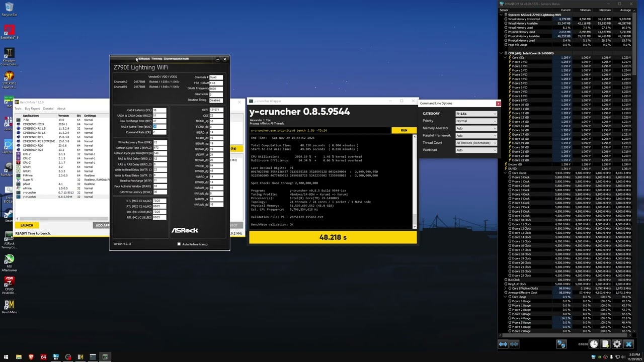Click the HWiNFO clock reset icon
Image resolution: width=644 pixels, height=362 pixels.
click(x=594, y=344)
